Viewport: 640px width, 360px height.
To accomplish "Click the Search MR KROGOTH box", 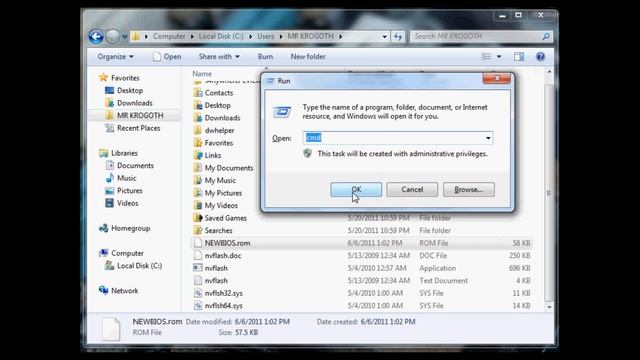I will [x=476, y=36].
